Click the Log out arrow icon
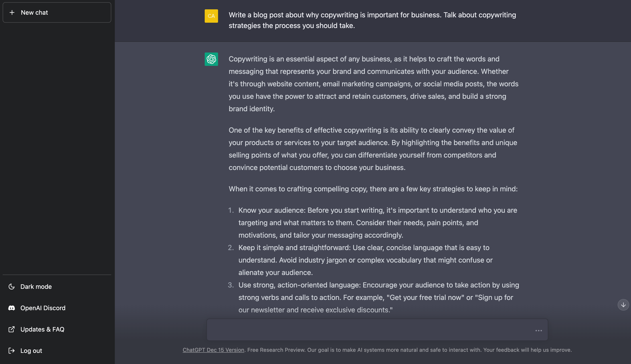 [12, 351]
